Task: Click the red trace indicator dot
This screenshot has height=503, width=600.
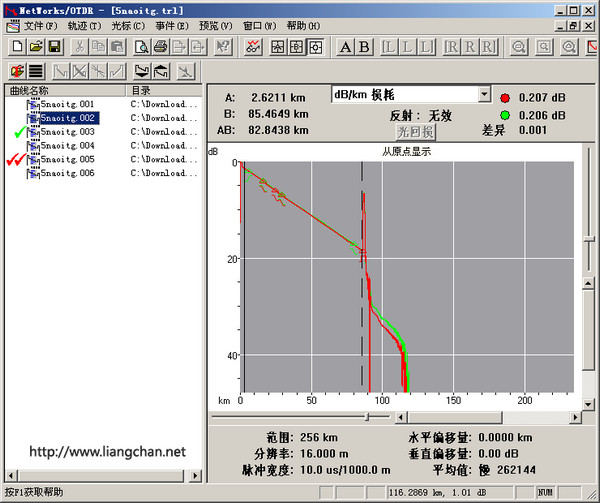Action: [506, 98]
